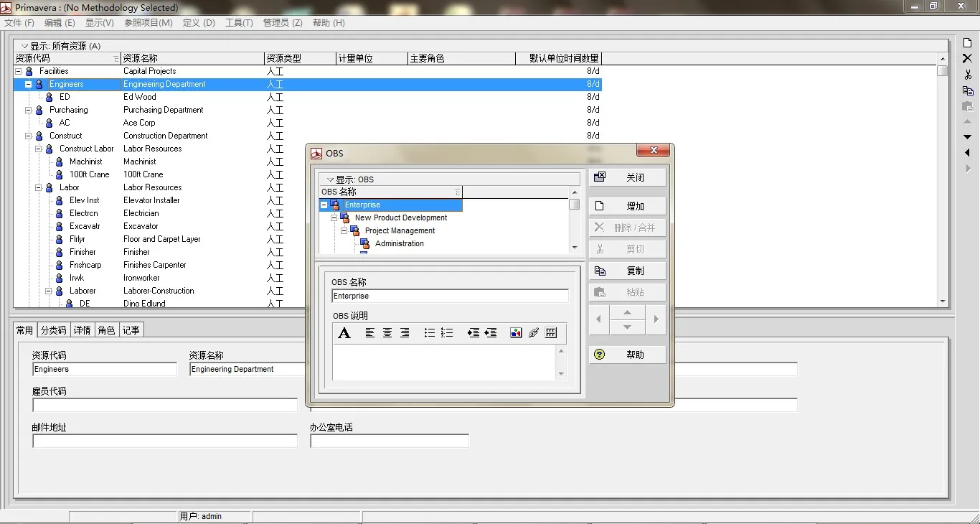This screenshot has width=980, height=524.
Task: Insert a table in OBS description
Action: (x=550, y=333)
